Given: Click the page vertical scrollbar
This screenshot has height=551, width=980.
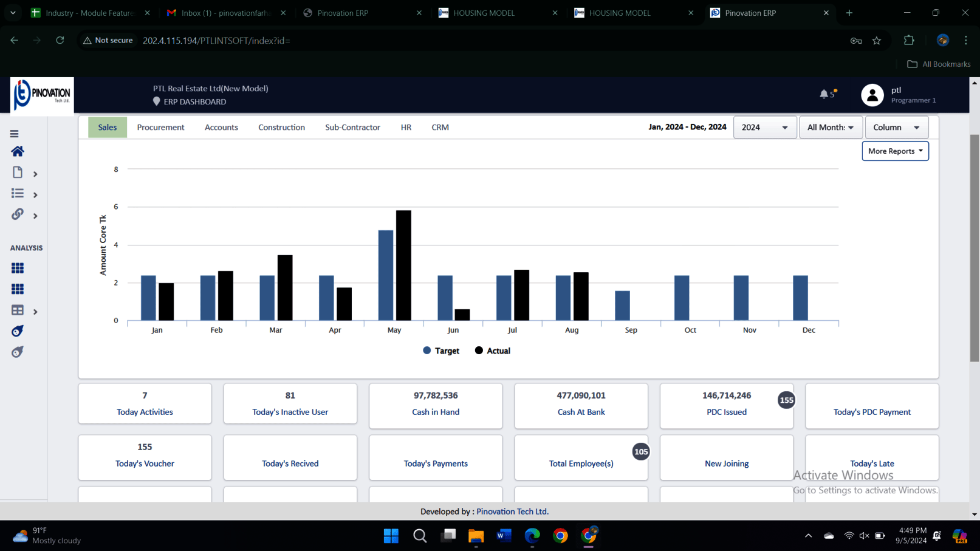Looking at the screenshot, I should (975, 243).
